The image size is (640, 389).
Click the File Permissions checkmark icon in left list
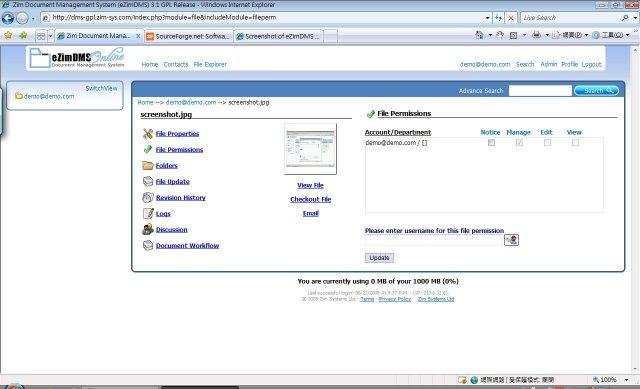148,149
